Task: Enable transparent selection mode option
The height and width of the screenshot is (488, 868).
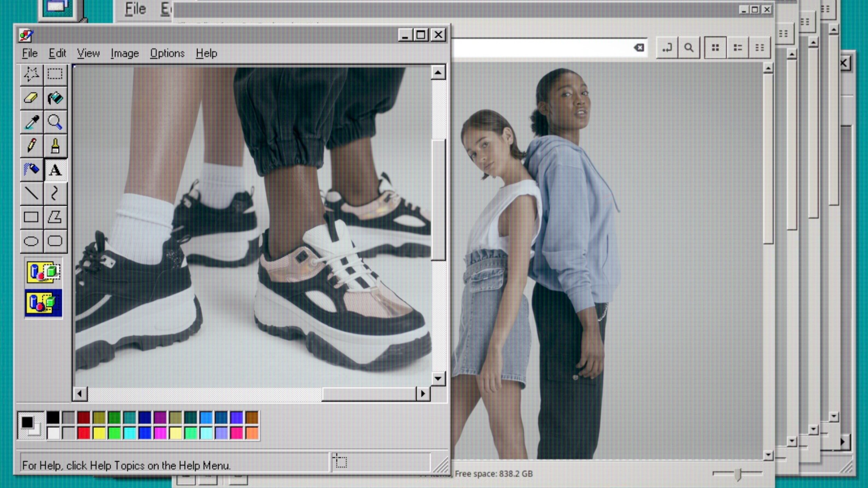Action: point(43,303)
